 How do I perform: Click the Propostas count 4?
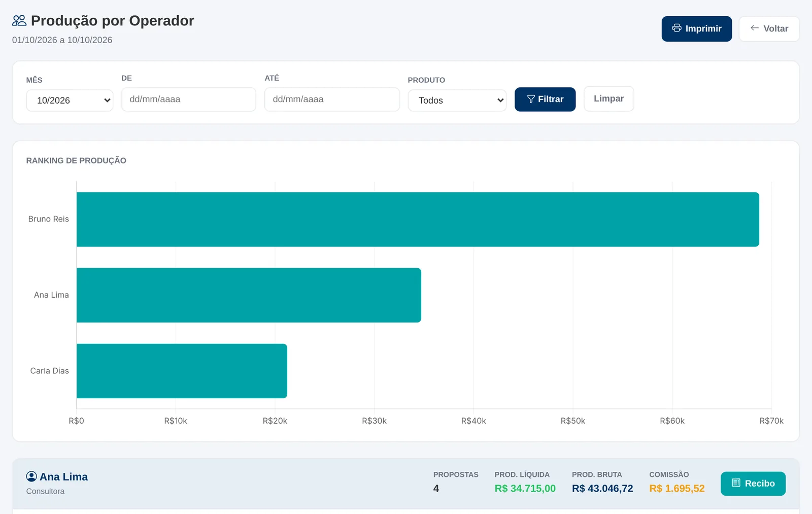(x=436, y=488)
